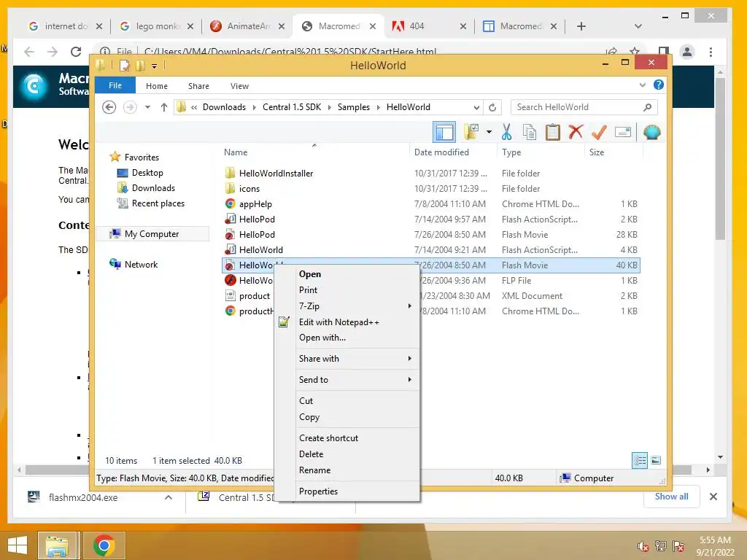Select My Computer in navigation pane
Screen dimensions: 747x560
click(152, 234)
